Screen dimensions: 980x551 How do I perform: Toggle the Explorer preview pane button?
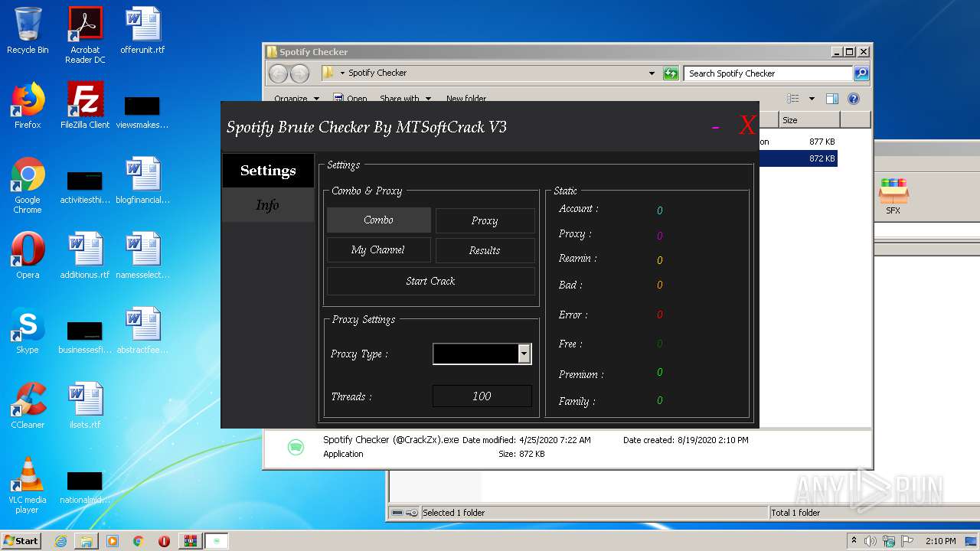click(x=832, y=99)
